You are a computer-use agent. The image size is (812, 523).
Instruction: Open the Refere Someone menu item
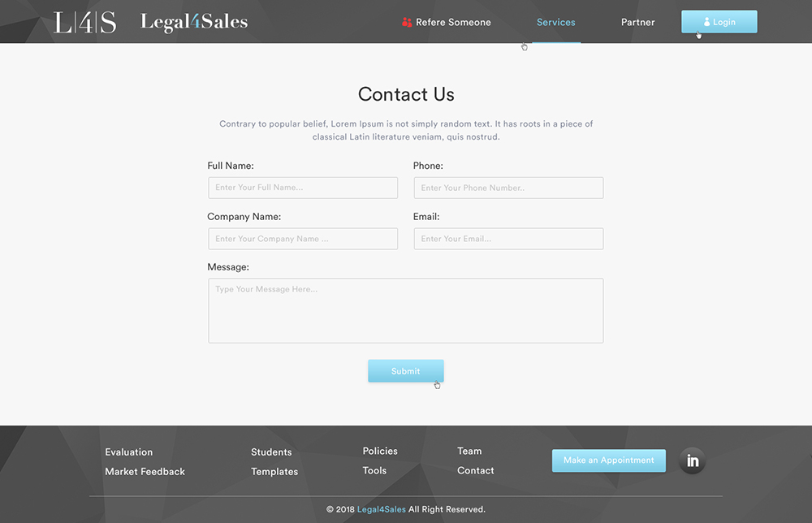pyautogui.click(x=447, y=22)
